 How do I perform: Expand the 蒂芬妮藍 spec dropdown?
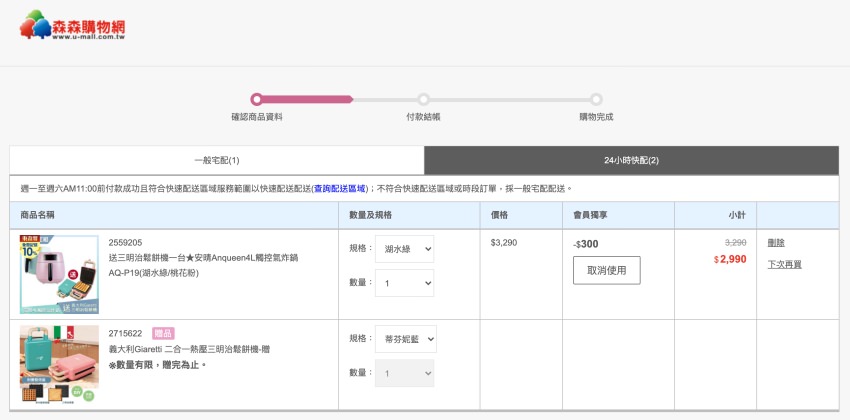coord(405,338)
